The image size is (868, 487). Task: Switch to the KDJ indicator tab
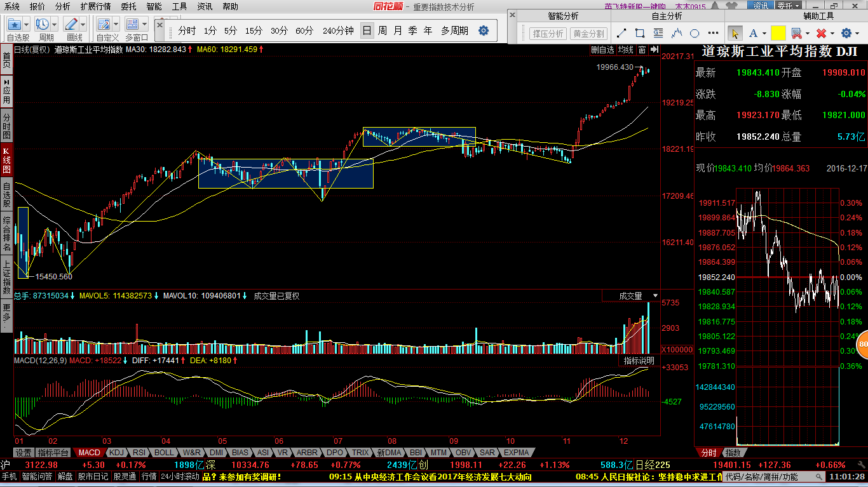[x=116, y=453]
